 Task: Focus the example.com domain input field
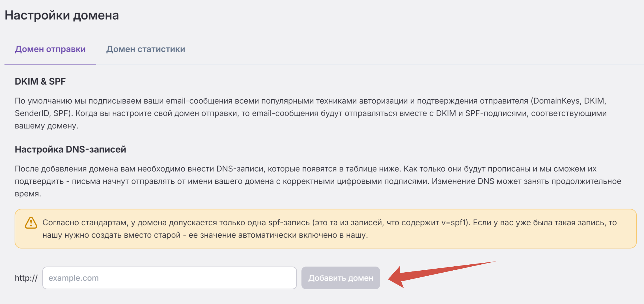point(169,278)
